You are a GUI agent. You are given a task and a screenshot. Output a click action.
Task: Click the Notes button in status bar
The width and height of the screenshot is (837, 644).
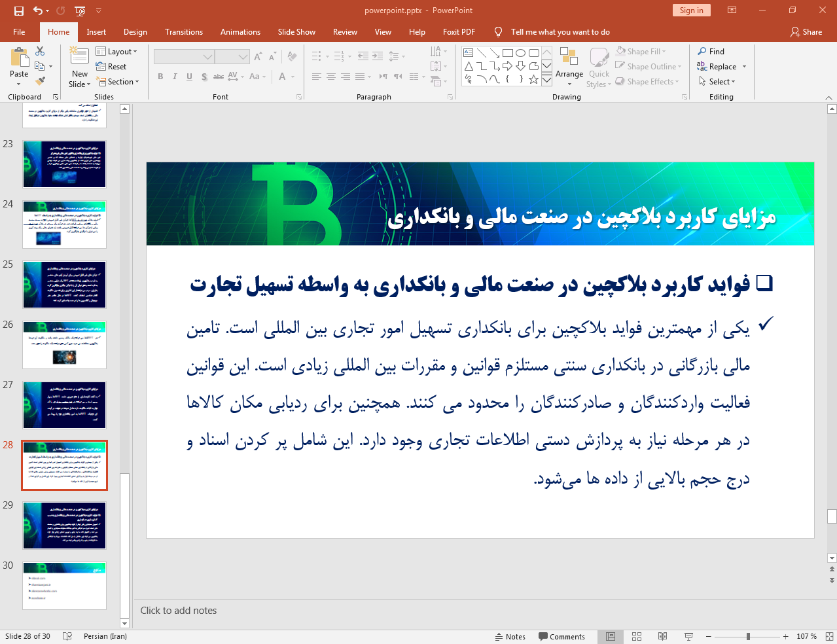pyautogui.click(x=510, y=637)
